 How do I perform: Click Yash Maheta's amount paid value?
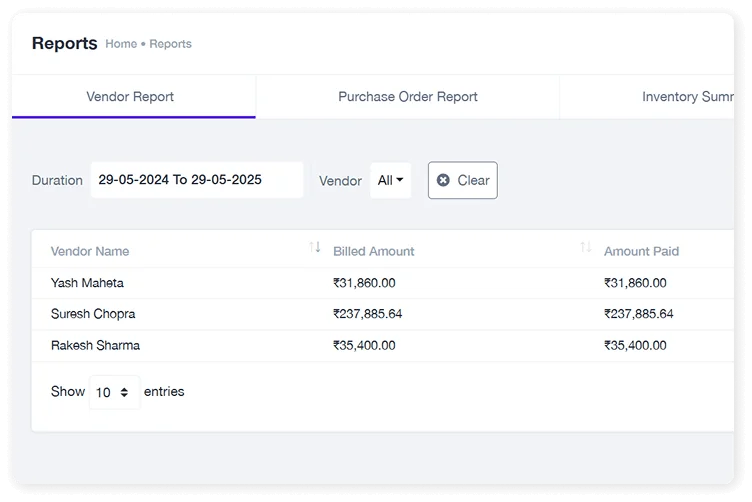point(635,283)
